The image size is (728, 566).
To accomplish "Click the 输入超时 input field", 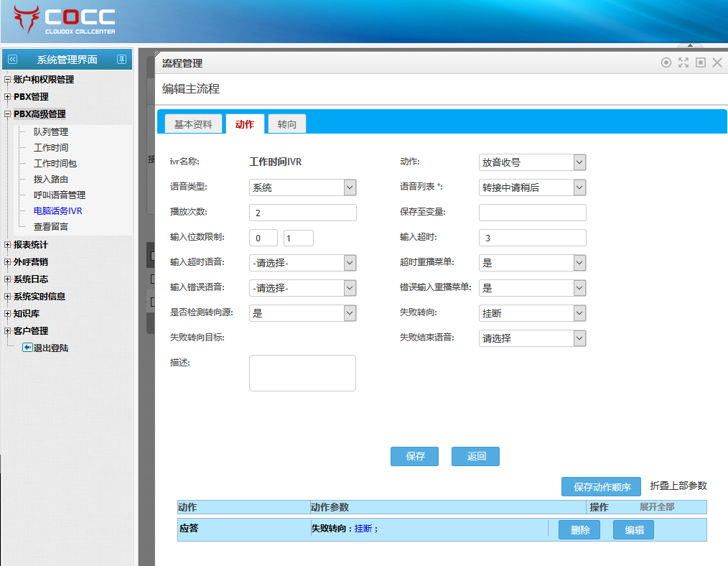I will pos(532,238).
